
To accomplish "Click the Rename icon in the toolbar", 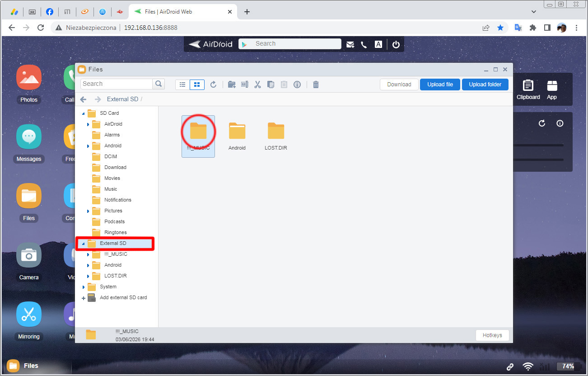I will tap(245, 85).
